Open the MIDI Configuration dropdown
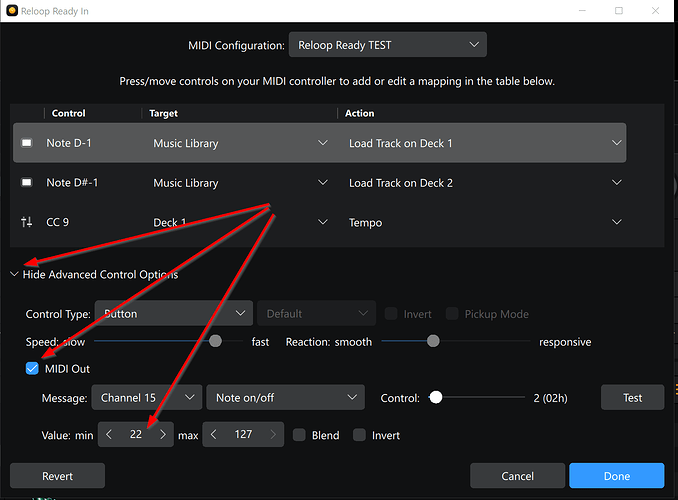The height and width of the screenshot is (500, 678). point(387,45)
